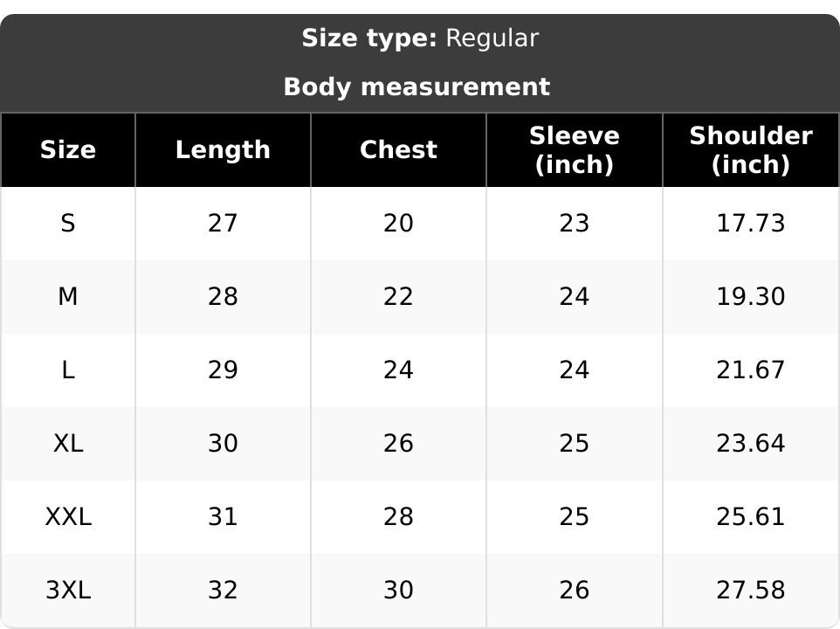Select the M size row label
This screenshot has height=629, width=840.
(68, 297)
